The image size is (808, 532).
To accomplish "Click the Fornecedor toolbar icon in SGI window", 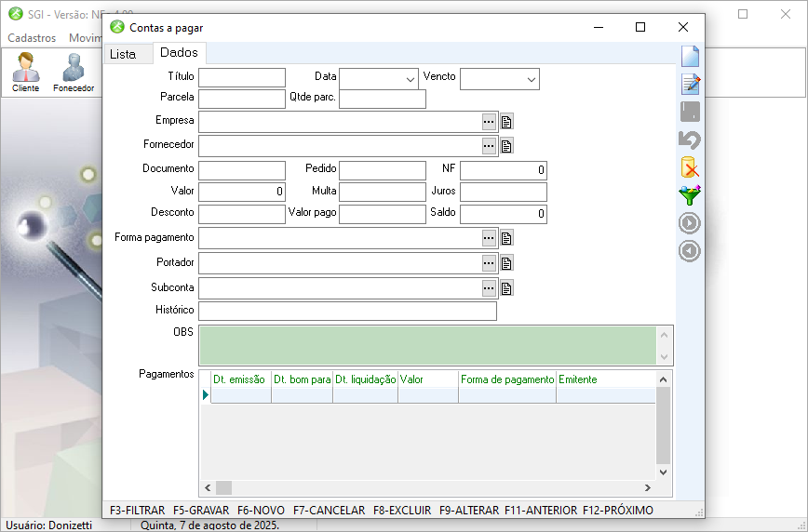I will [x=74, y=73].
